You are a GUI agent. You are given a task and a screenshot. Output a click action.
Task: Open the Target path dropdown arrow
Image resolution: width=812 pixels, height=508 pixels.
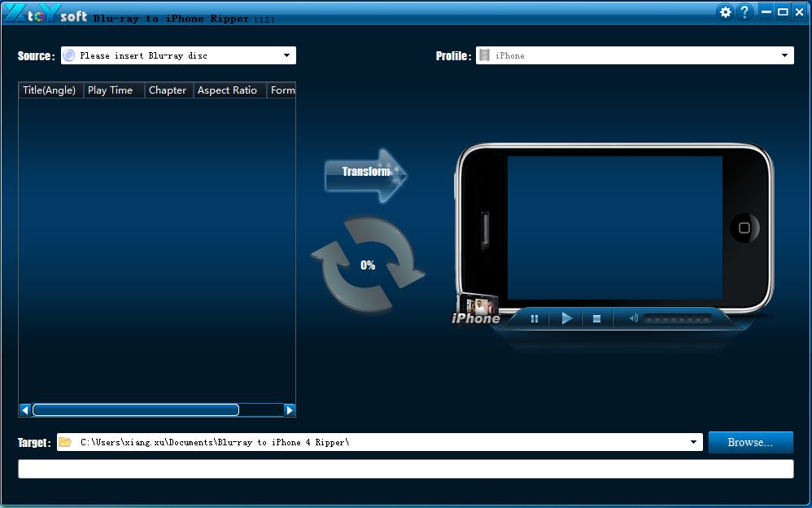[693, 442]
